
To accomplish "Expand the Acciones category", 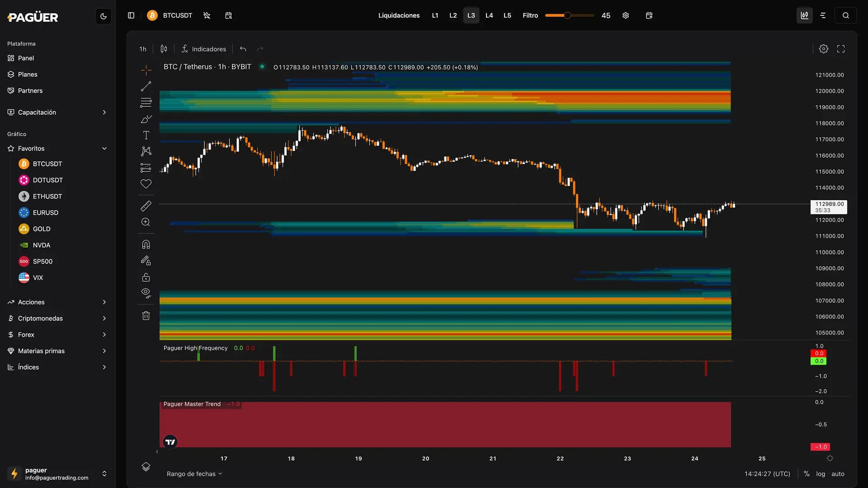I will point(57,302).
